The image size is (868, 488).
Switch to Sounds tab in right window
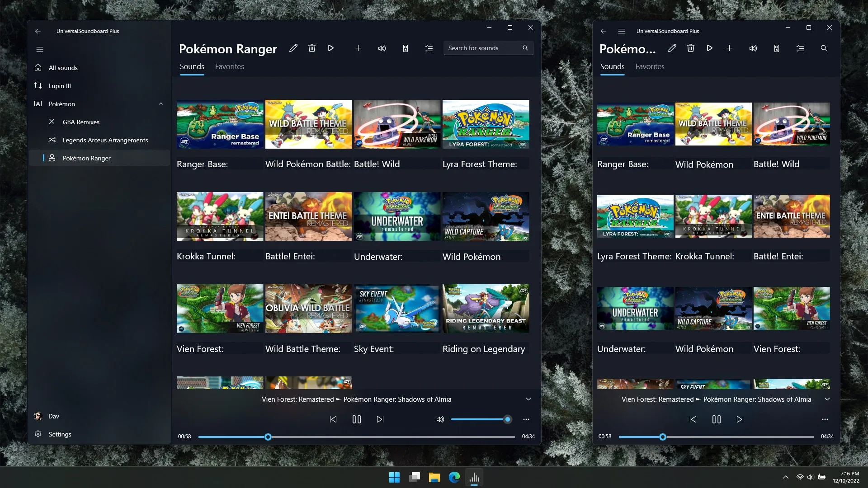[x=613, y=66]
